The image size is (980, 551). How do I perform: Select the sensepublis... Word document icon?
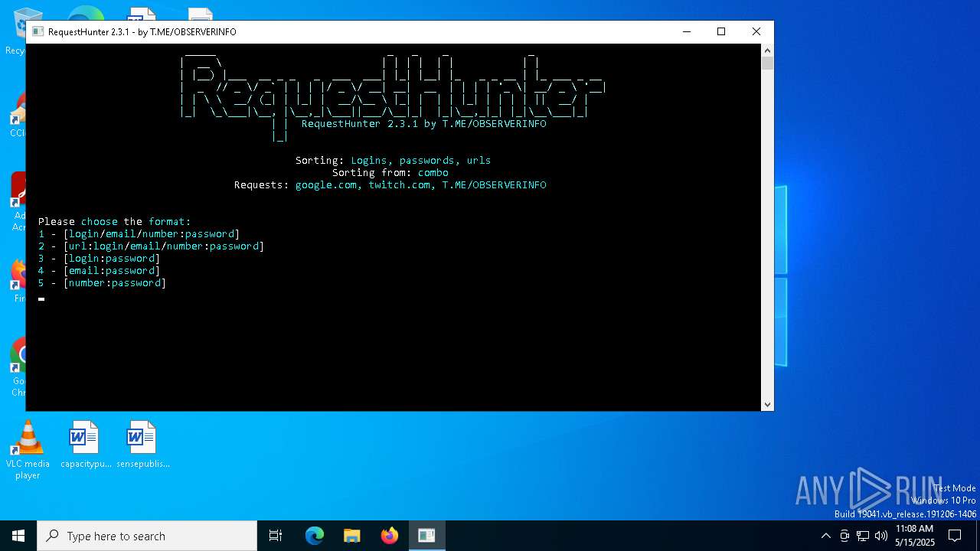point(143,445)
